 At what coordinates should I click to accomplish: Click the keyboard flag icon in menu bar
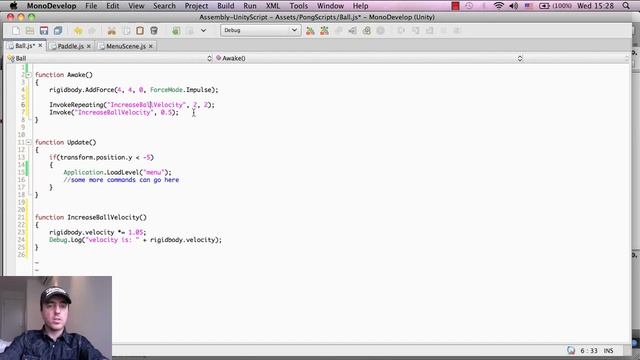(x=528, y=6)
